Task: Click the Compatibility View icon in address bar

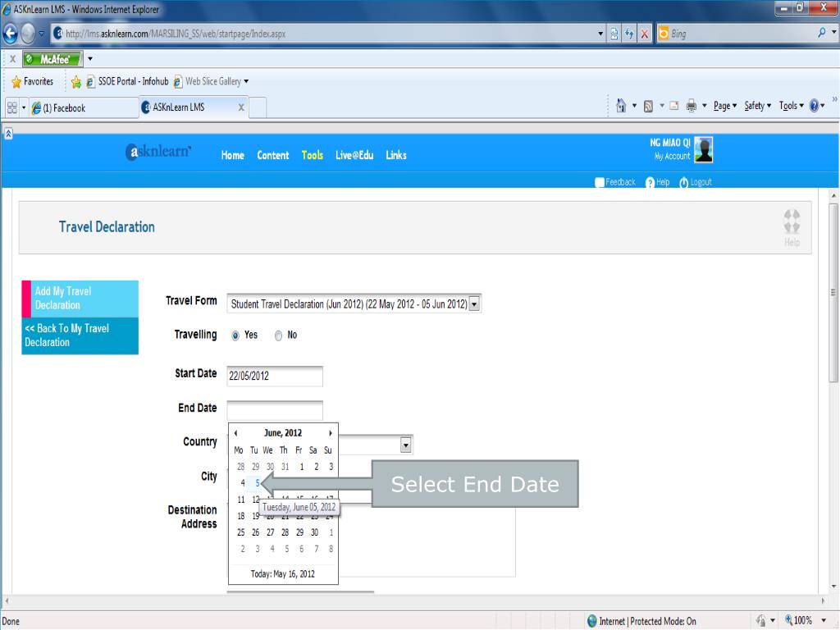Action: tap(614, 34)
